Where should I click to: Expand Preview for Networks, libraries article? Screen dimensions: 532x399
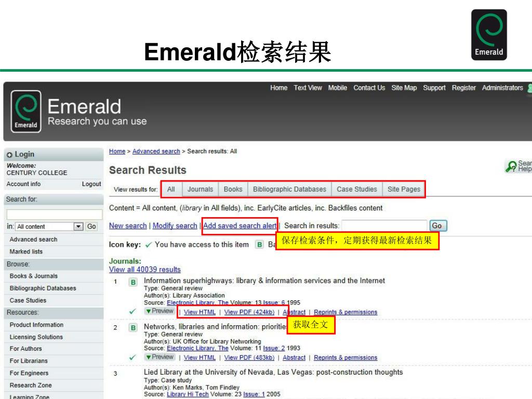point(159,357)
